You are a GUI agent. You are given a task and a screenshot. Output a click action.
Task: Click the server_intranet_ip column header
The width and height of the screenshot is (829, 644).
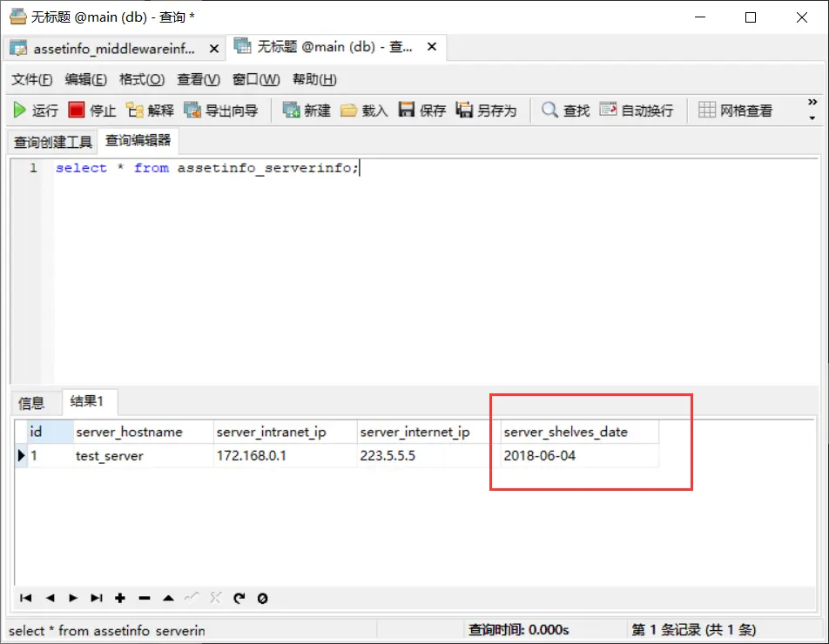tap(286, 432)
